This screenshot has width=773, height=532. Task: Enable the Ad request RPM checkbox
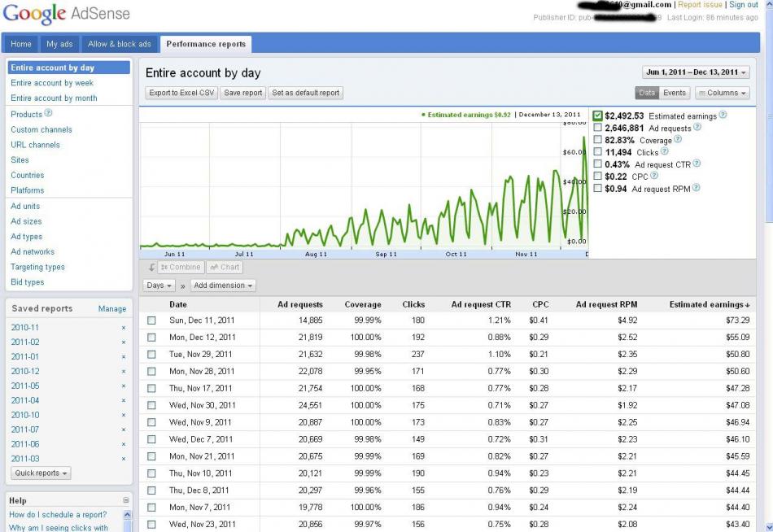(x=597, y=188)
